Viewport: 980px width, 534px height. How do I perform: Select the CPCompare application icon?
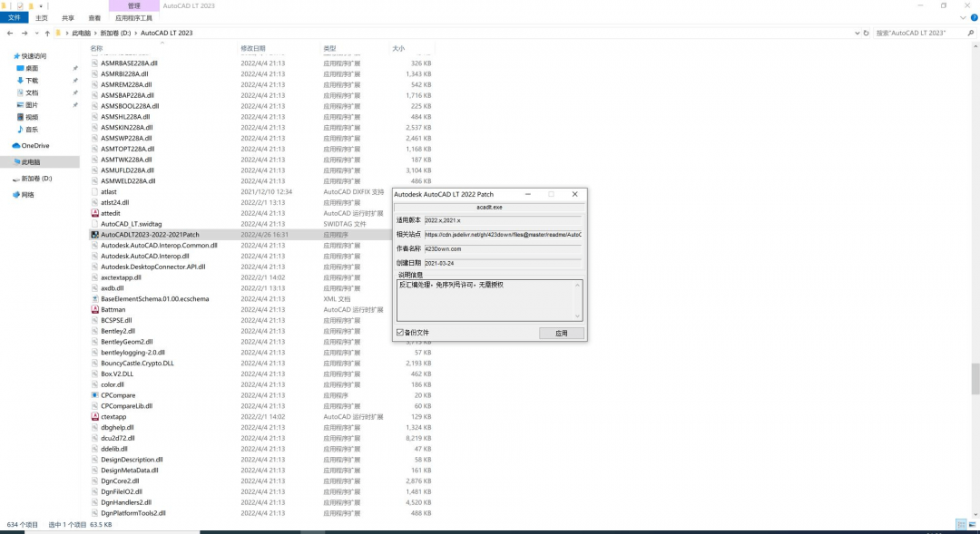pyautogui.click(x=94, y=395)
